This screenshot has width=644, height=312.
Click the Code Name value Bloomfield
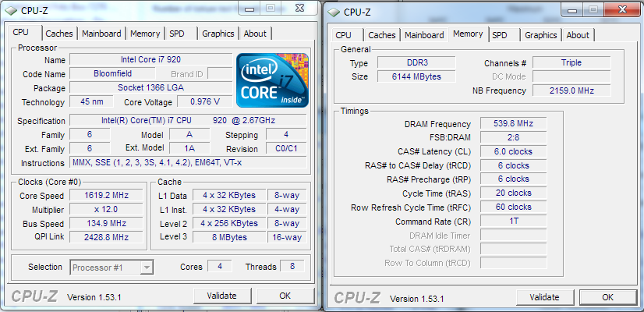pos(112,74)
